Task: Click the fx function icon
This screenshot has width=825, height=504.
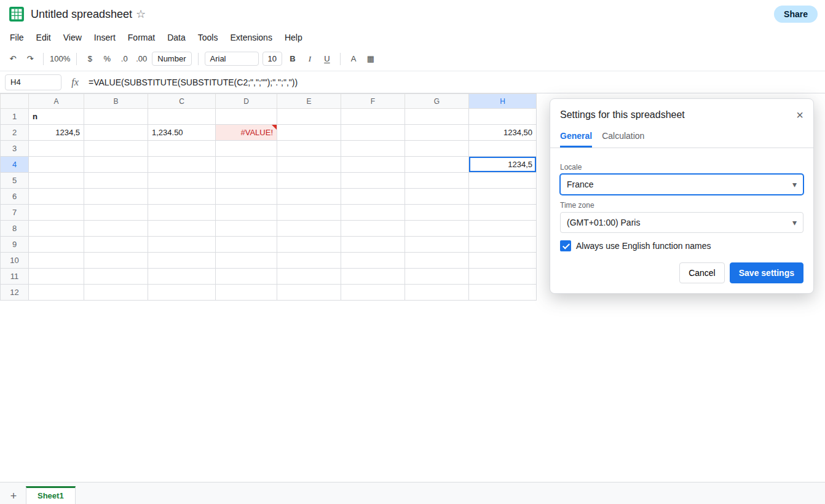Action: pyautogui.click(x=75, y=82)
